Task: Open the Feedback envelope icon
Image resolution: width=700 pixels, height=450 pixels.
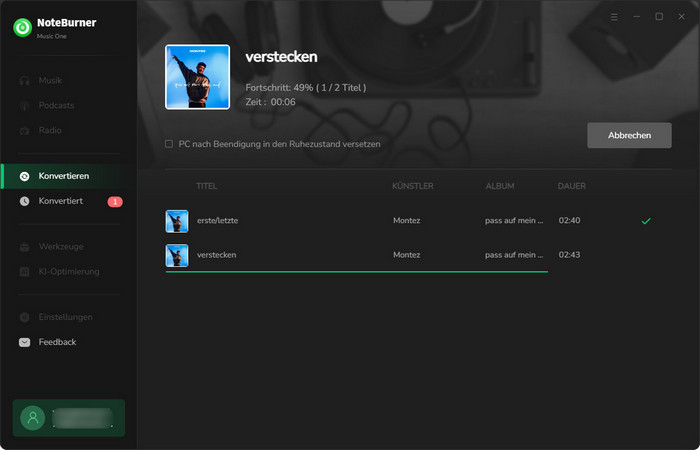Action: pyautogui.click(x=25, y=342)
